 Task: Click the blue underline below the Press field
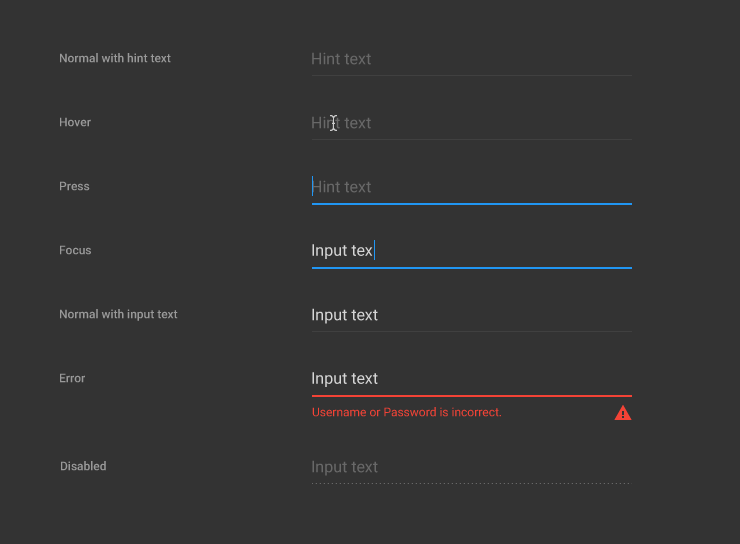pyautogui.click(x=471, y=204)
